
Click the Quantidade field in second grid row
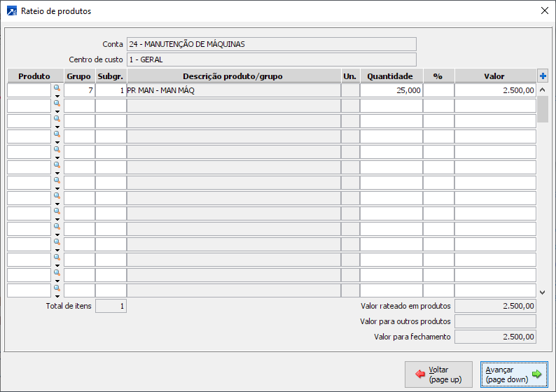[x=391, y=106]
